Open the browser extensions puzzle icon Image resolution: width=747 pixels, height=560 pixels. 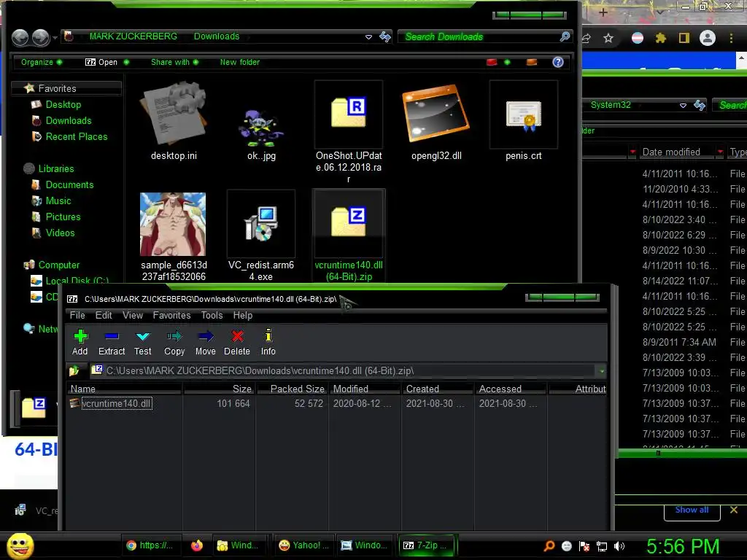pos(661,38)
